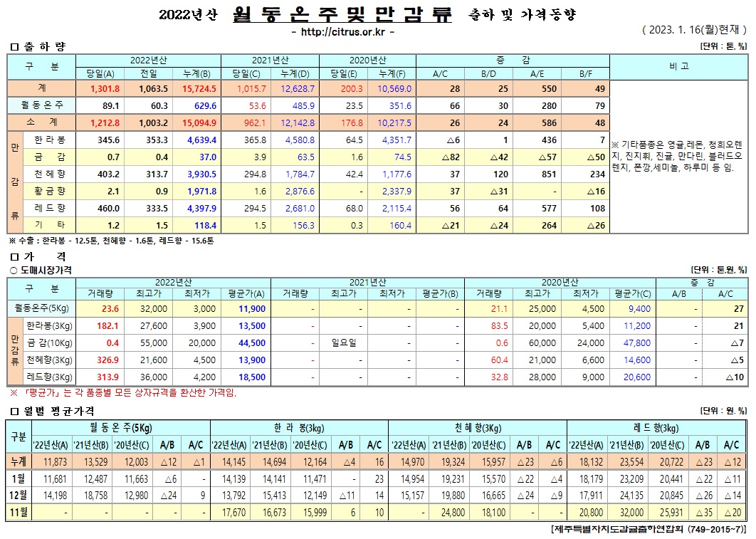Click the 11월 row label

click(19, 512)
